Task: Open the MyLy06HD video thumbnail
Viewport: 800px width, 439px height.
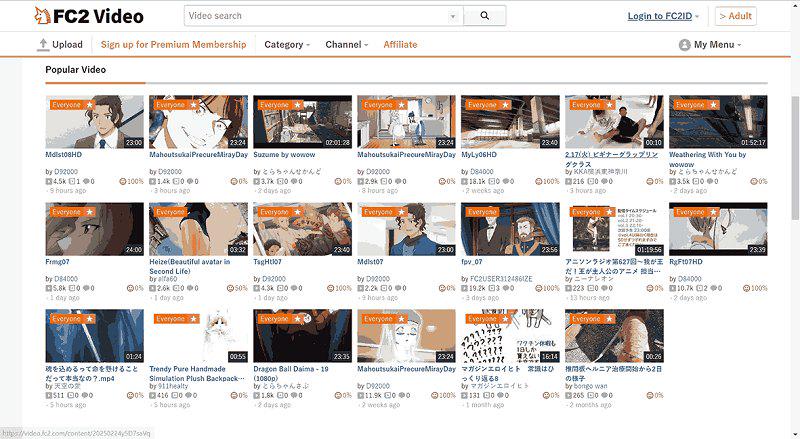Action: tap(510, 121)
